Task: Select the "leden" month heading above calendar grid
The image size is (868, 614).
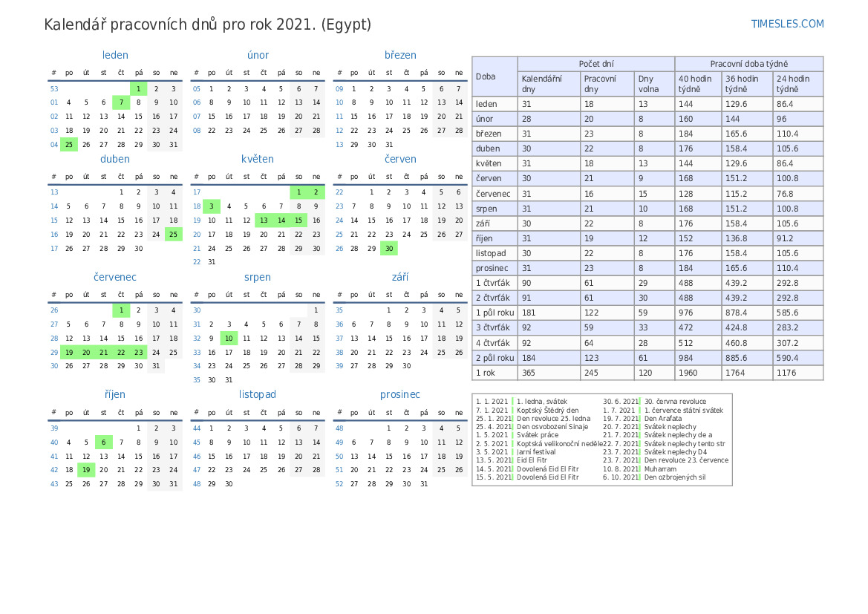Action: [115, 55]
